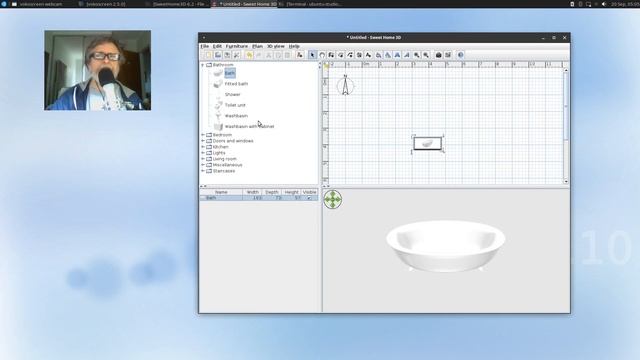The height and width of the screenshot is (360, 640).
Task: Expand the Lights category
Action: tap(203, 153)
